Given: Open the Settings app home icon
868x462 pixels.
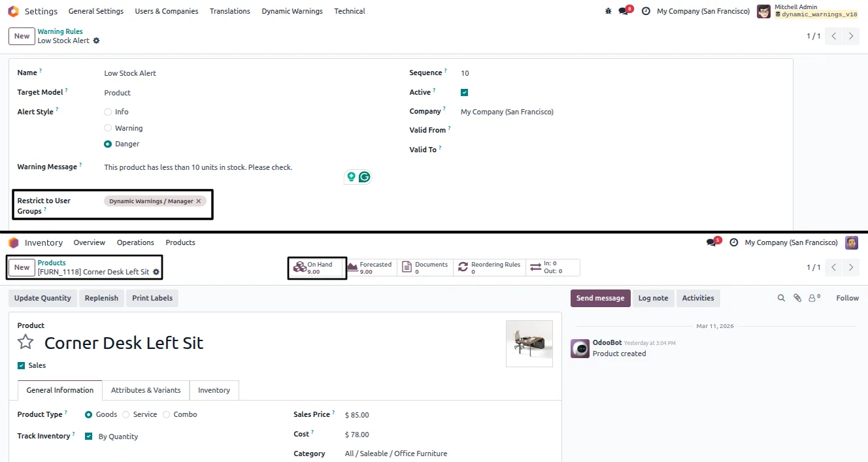Looking at the screenshot, I should point(14,11).
